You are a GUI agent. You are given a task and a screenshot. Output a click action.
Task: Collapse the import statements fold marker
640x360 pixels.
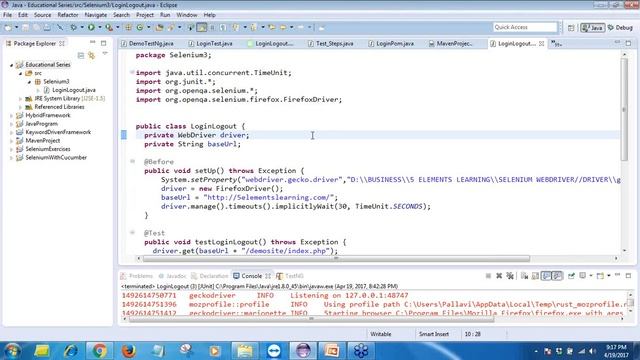tap(132, 72)
